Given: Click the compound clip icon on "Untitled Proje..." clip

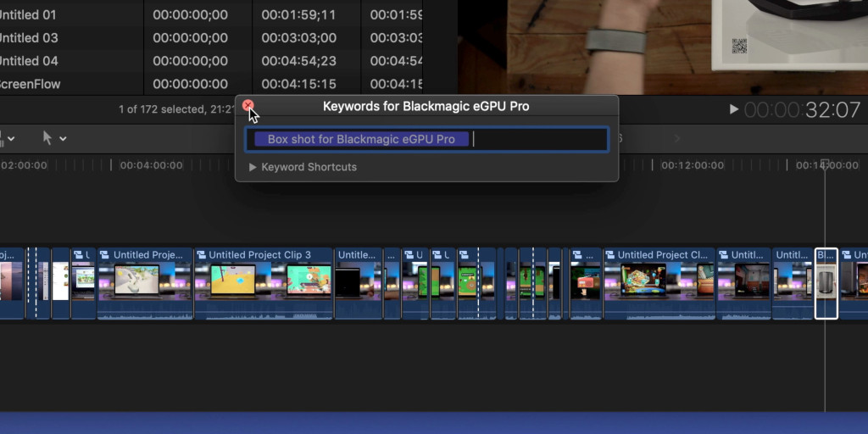Looking at the screenshot, I should pyautogui.click(x=105, y=254).
